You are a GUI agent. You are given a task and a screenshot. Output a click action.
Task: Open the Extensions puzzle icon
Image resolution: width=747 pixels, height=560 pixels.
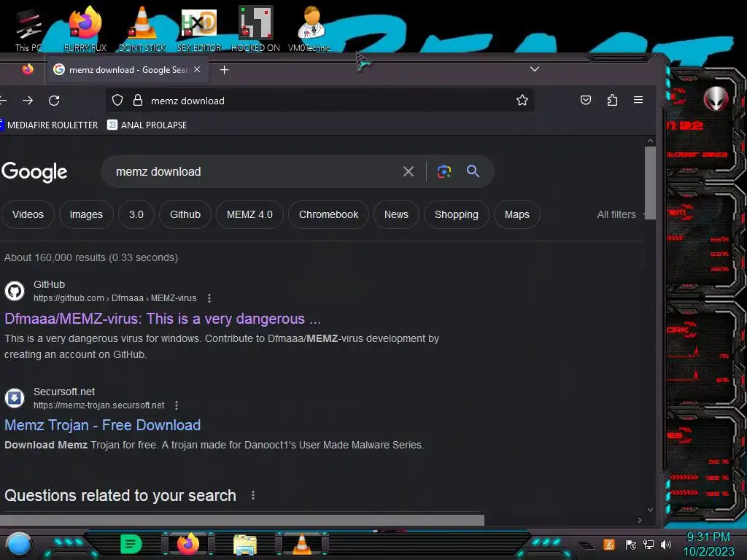click(x=612, y=100)
